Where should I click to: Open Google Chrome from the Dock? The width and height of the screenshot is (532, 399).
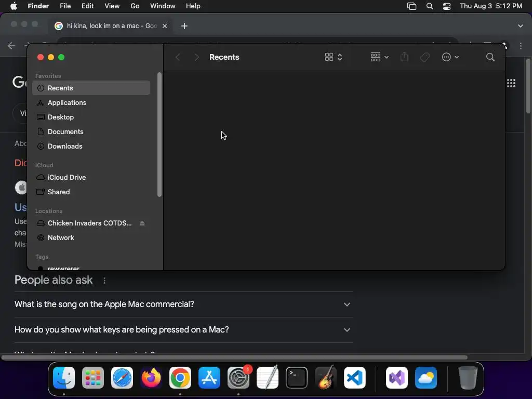(180, 378)
